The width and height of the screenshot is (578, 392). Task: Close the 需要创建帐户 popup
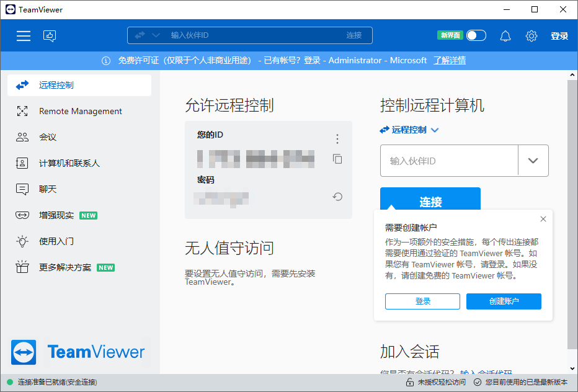point(543,219)
